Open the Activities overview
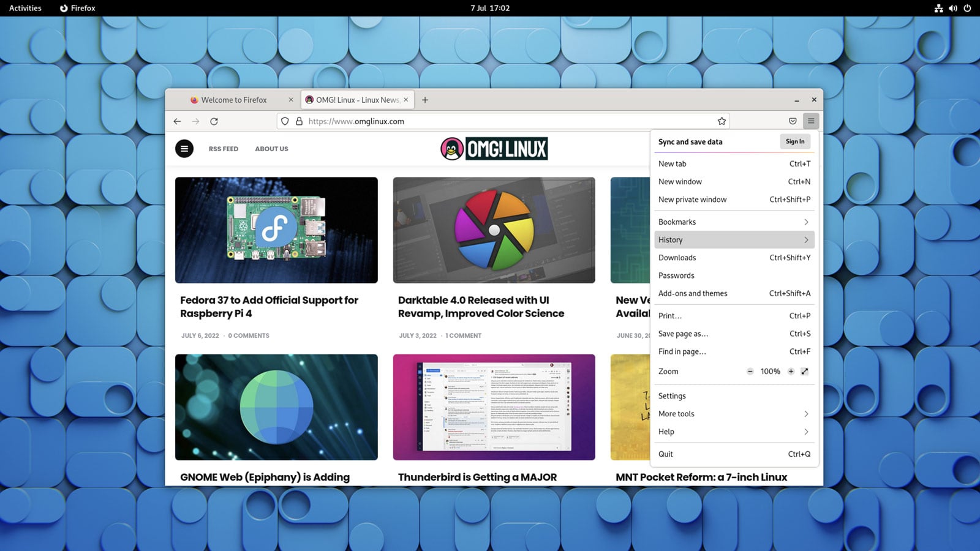980x551 pixels. coord(25,8)
